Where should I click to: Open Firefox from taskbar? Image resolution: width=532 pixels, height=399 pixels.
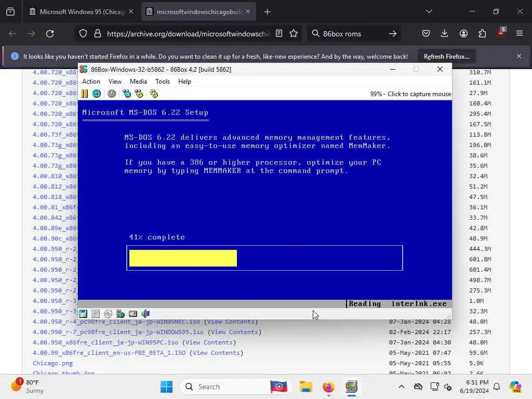pyautogui.click(x=328, y=387)
